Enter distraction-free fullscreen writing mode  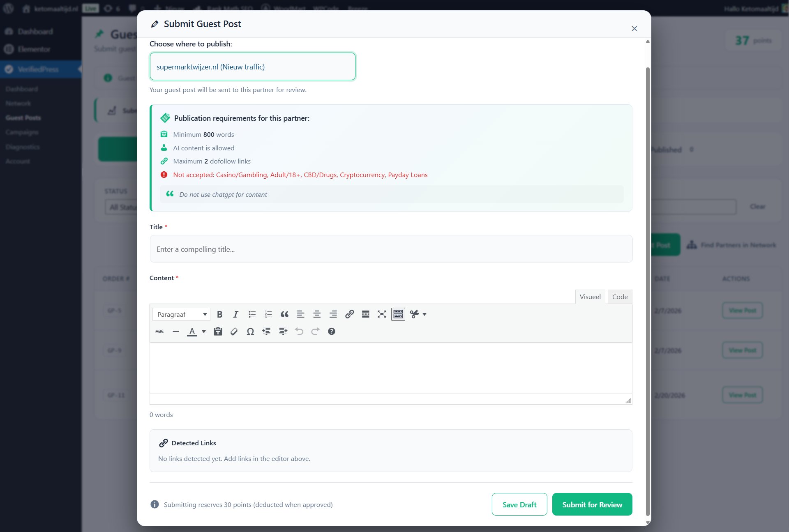coord(382,314)
